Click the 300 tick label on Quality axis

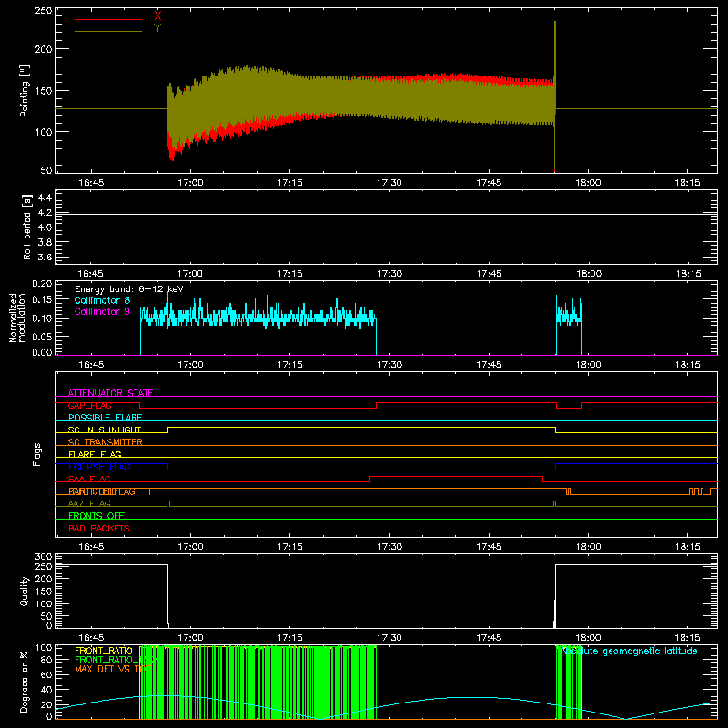[44, 556]
